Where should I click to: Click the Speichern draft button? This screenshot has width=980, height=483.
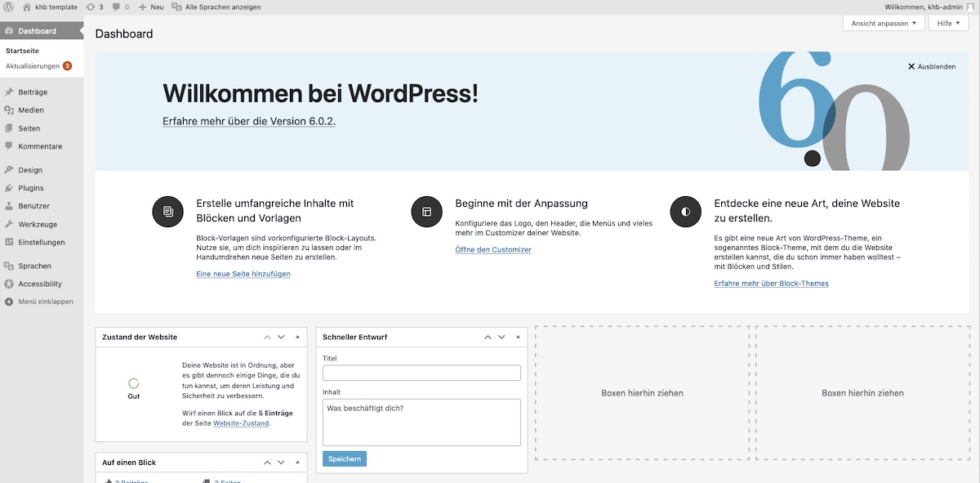pos(345,458)
